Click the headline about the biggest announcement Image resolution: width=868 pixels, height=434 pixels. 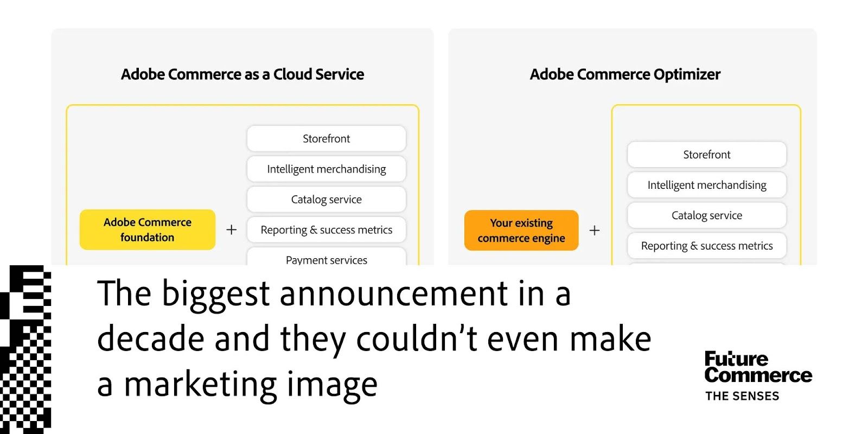(374, 339)
